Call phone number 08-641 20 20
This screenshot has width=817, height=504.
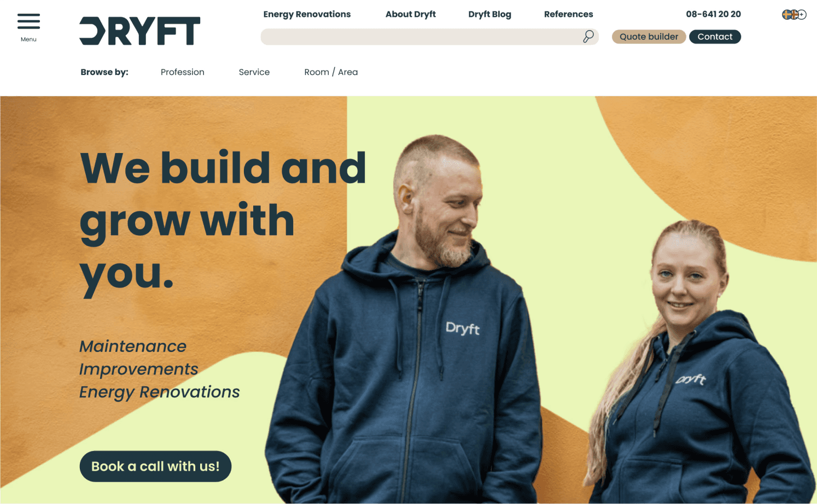714,14
